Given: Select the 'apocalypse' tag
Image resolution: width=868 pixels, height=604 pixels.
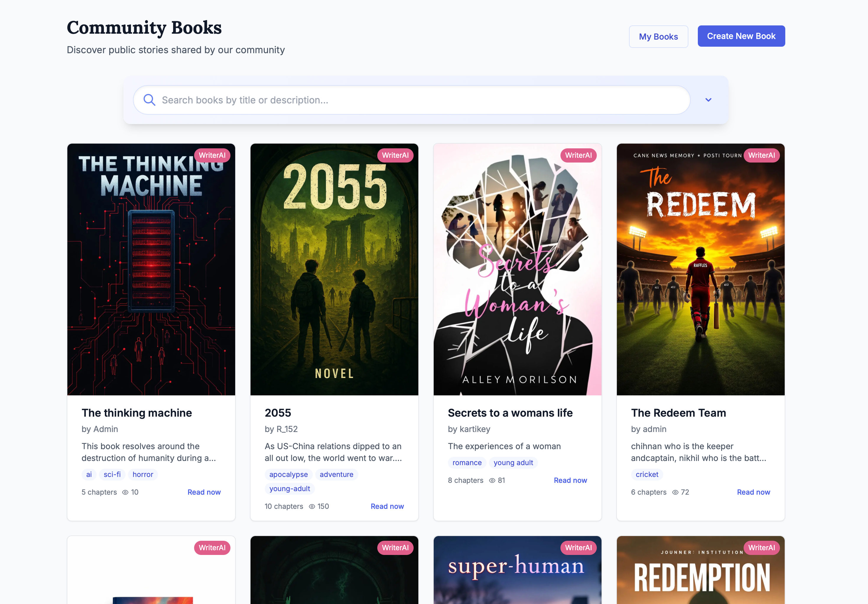Looking at the screenshot, I should click(x=288, y=474).
